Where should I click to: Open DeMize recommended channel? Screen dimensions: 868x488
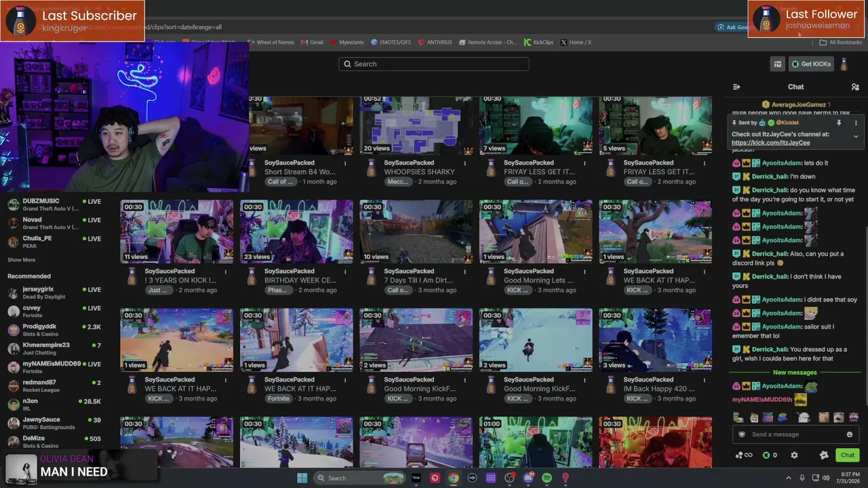point(54,441)
